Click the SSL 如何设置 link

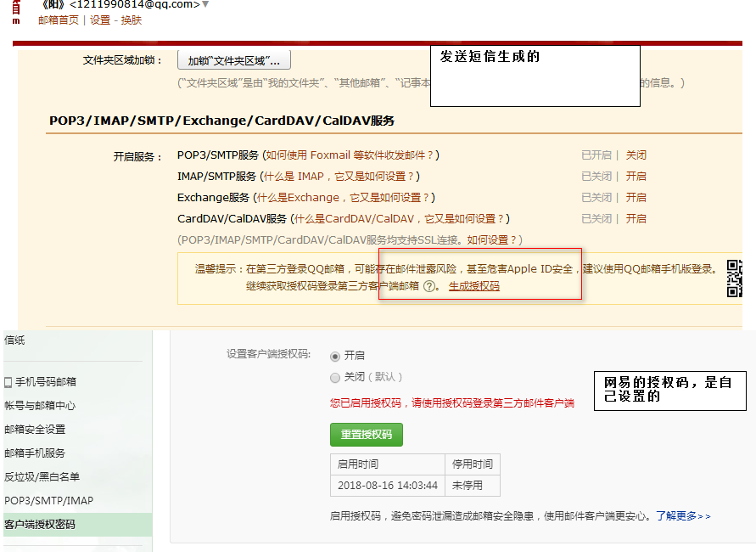[492, 240]
